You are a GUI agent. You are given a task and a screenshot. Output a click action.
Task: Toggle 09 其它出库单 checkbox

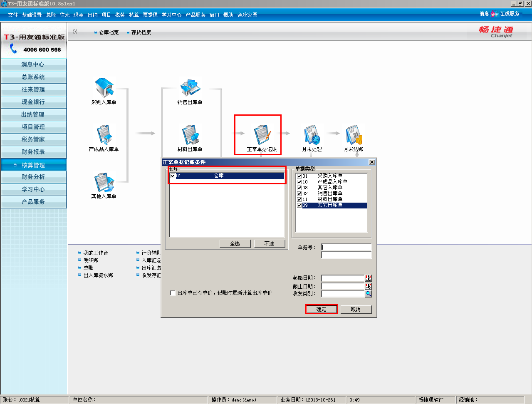(x=299, y=205)
